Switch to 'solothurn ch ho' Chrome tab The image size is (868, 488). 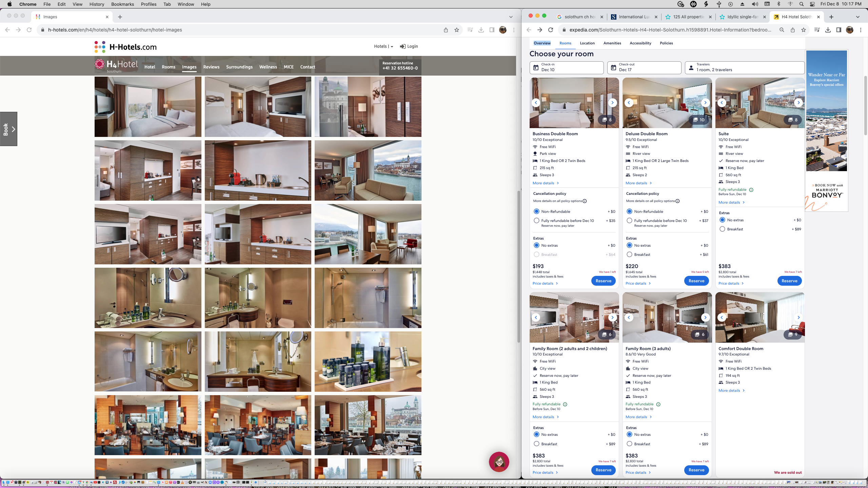(580, 17)
